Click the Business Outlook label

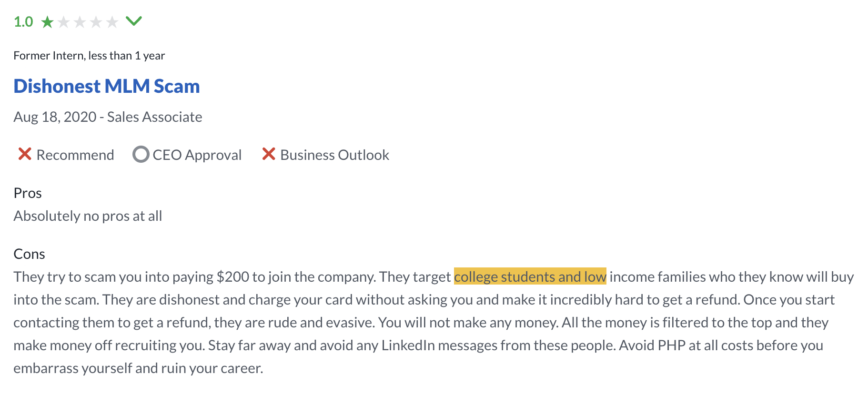(x=335, y=155)
